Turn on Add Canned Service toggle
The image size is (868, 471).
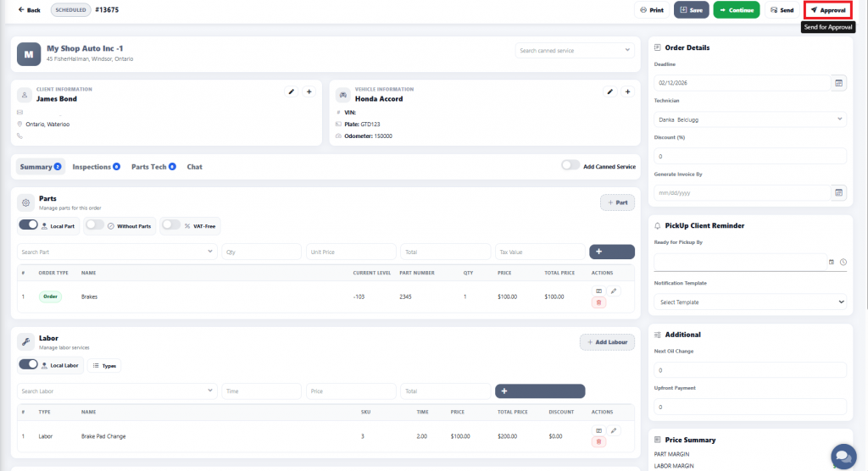coord(570,166)
